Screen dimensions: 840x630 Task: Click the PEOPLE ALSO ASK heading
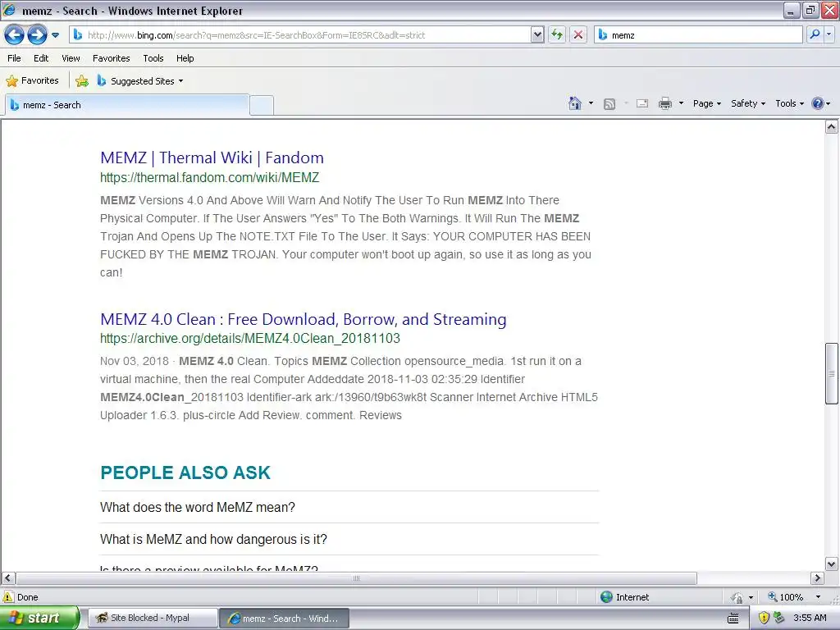coord(185,472)
